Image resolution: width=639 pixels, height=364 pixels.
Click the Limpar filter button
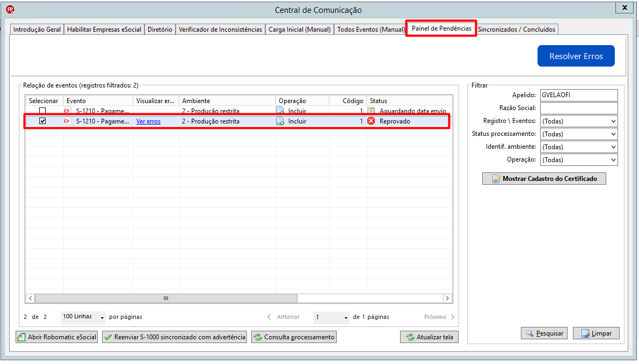point(596,333)
